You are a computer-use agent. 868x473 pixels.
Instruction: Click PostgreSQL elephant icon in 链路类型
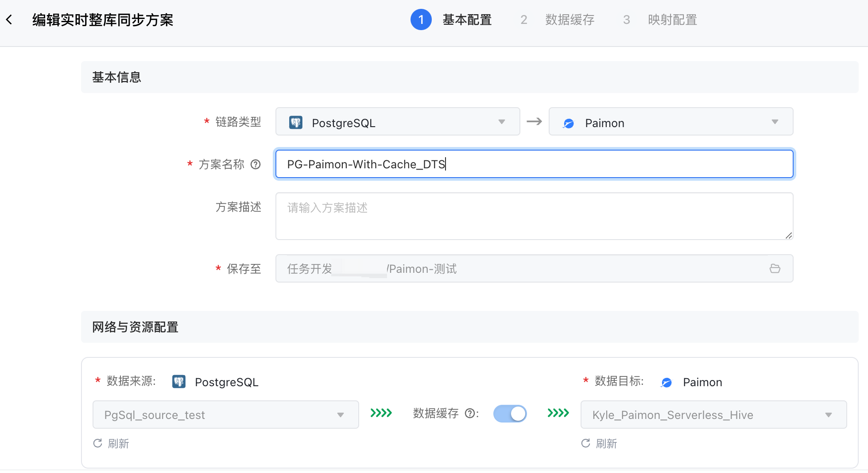pos(296,122)
